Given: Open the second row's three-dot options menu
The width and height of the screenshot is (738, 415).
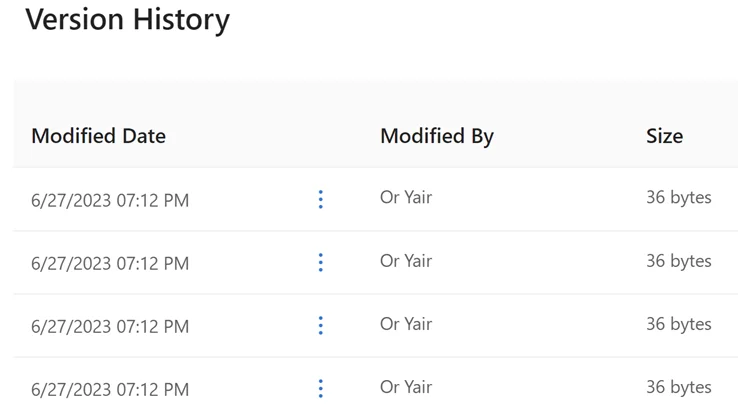Looking at the screenshot, I should [320, 262].
